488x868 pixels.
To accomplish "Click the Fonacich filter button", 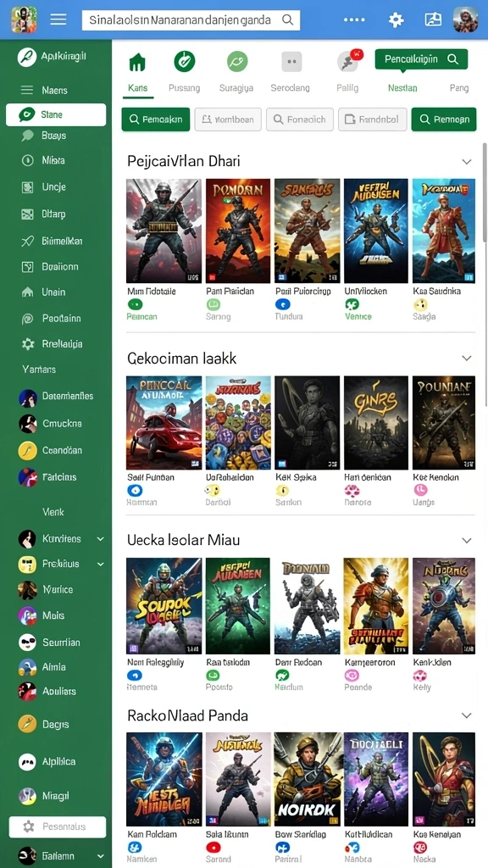I will tap(300, 119).
